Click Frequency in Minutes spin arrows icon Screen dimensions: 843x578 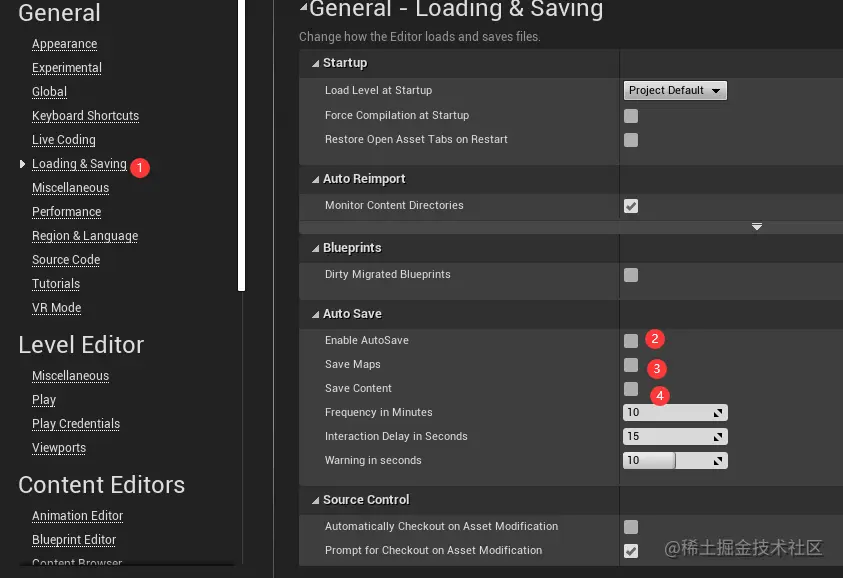pyautogui.click(x=718, y=413)
